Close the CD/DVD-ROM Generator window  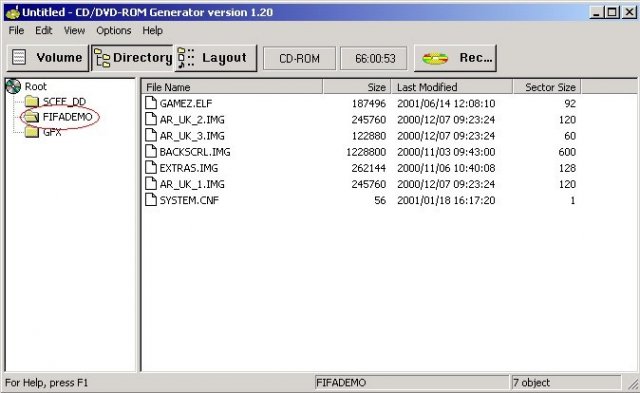click(x=629, y=12)
